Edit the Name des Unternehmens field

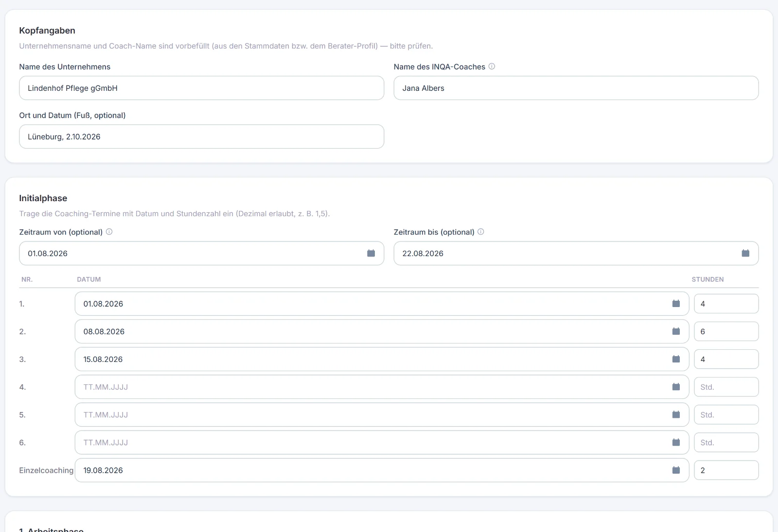[x=201, y=88]
